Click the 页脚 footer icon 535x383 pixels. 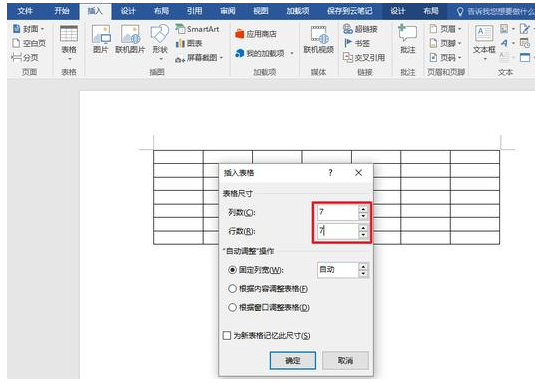433,43
